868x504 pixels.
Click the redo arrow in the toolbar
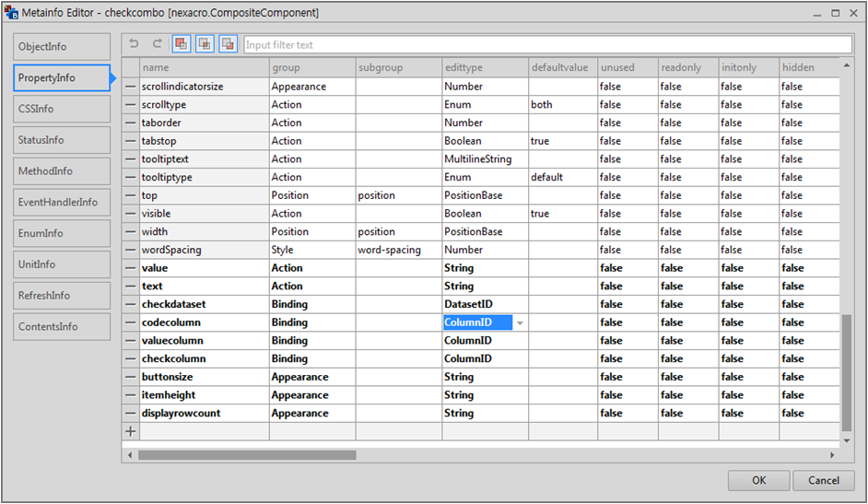click(158, 44)
